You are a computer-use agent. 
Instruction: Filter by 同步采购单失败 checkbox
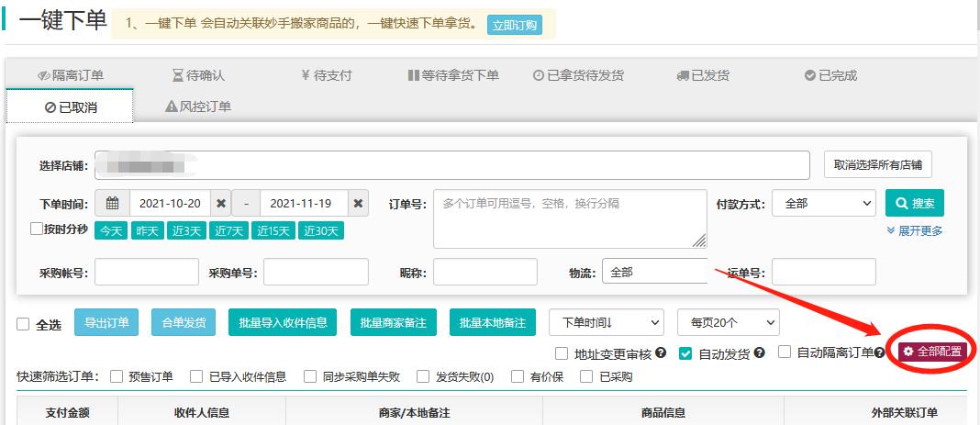click(x=311, y=376)
